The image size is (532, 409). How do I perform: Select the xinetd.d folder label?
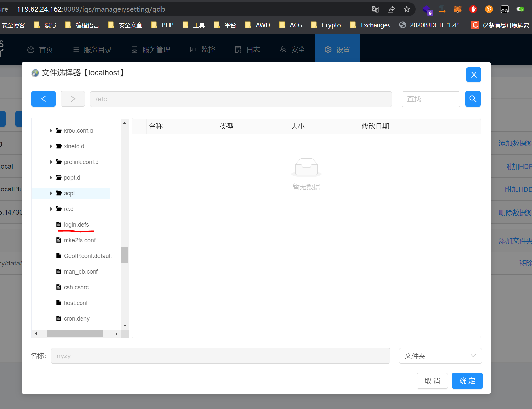tap(74, 146)
